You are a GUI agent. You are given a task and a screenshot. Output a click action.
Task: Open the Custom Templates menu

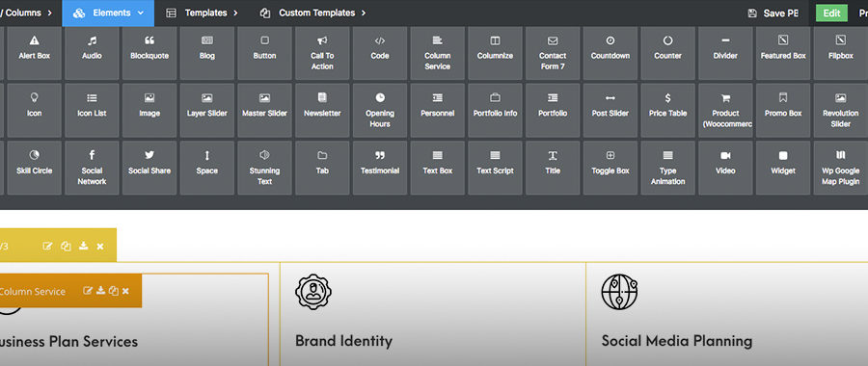312,13
